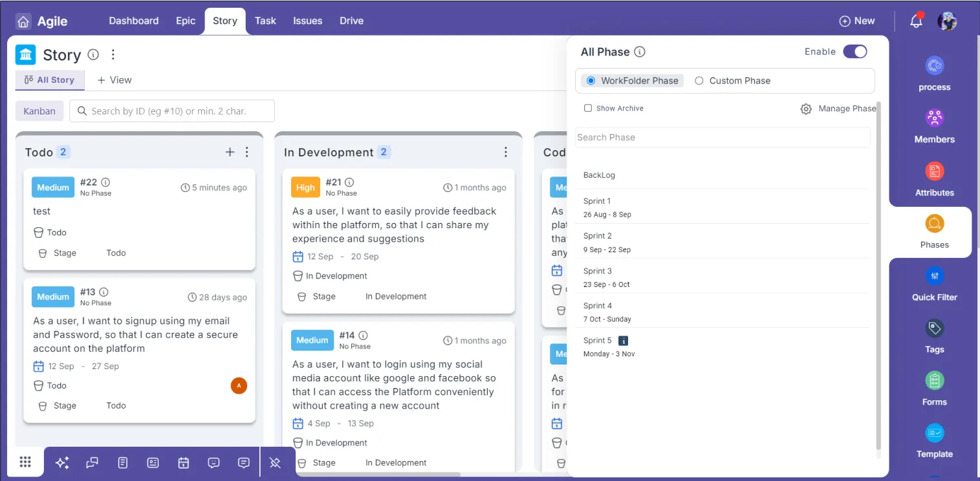Open the apps grid icon

pos(25,462)
